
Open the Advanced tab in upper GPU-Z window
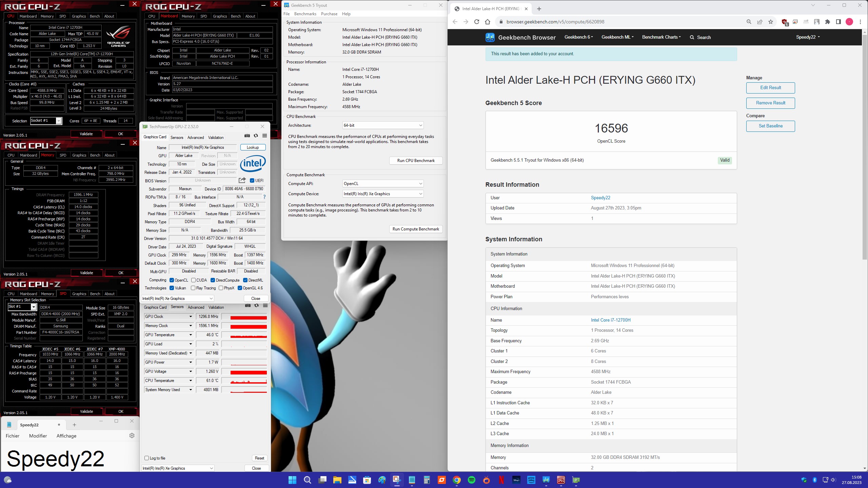(196, 138)
